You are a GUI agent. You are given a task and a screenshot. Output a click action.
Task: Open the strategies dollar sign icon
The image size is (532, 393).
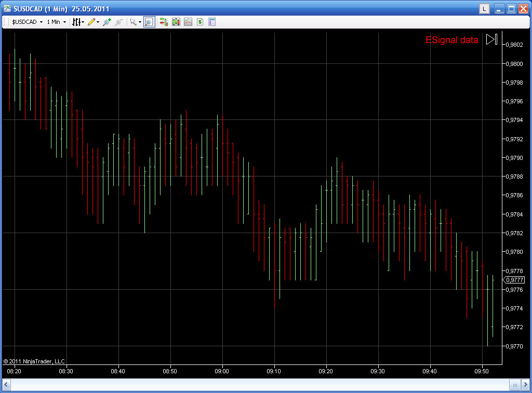pyautogui.click(x=200, y=22)
